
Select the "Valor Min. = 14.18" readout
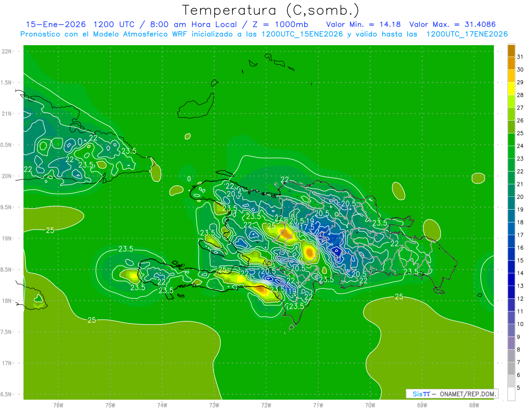coord(364,24)
